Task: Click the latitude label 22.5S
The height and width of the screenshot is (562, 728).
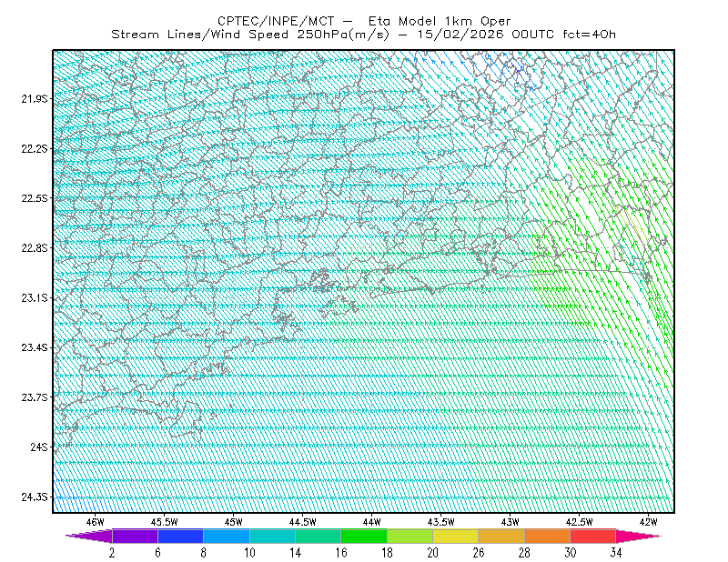Action: pyautogui.click(x=34, y=198)
